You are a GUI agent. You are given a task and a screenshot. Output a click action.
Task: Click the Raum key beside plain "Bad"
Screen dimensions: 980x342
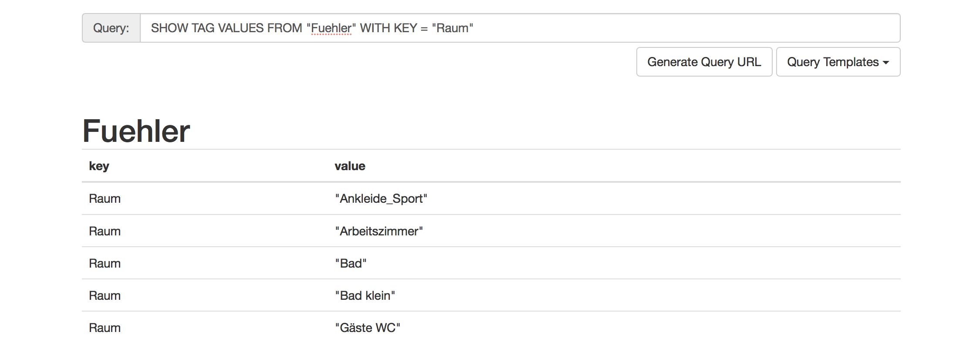coord(105,263)
